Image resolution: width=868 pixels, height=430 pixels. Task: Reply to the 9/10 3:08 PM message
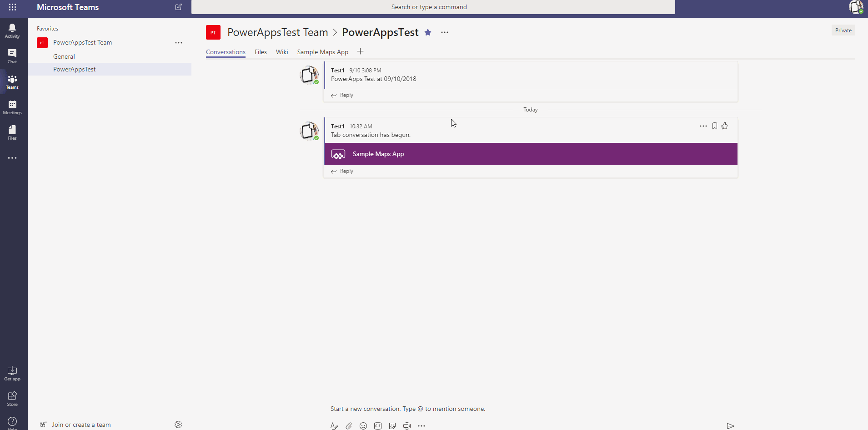(x=342, y=95)
